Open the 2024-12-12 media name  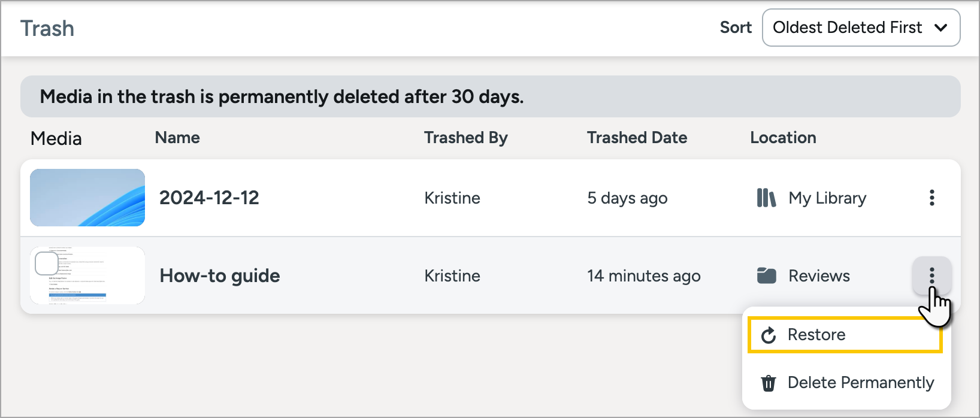click(209, 198)
